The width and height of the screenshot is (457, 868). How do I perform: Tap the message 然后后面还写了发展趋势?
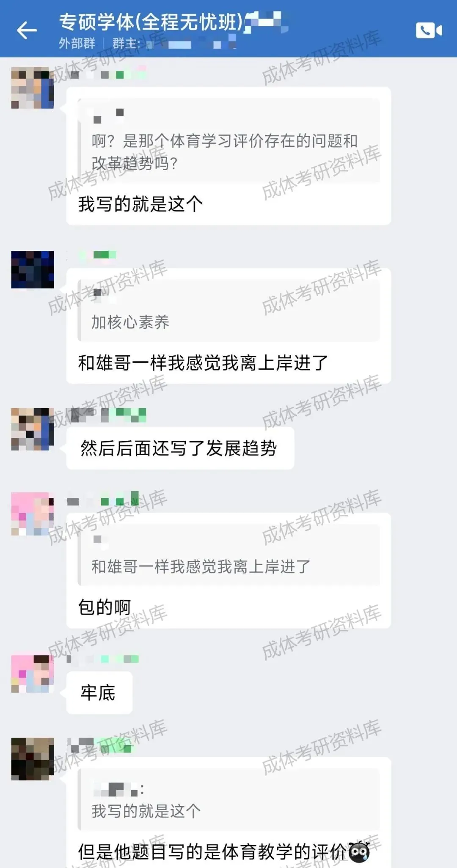(x=180, y=448)
